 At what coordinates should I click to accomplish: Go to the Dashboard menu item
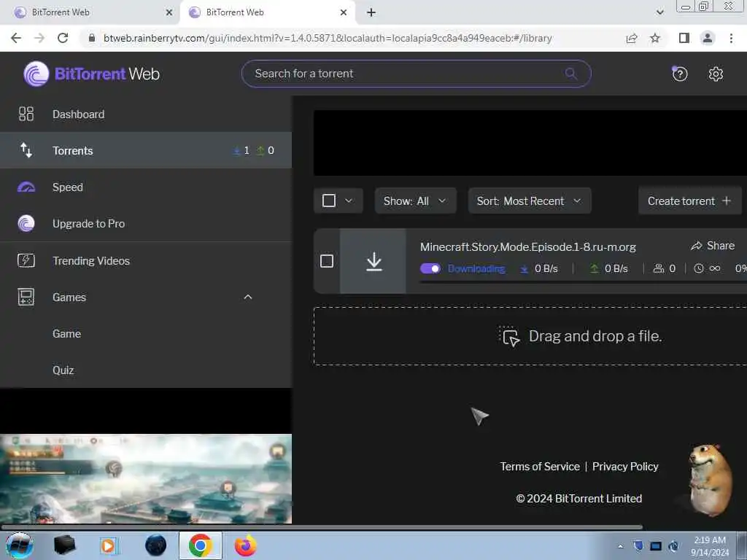click(x=146, y=114)
